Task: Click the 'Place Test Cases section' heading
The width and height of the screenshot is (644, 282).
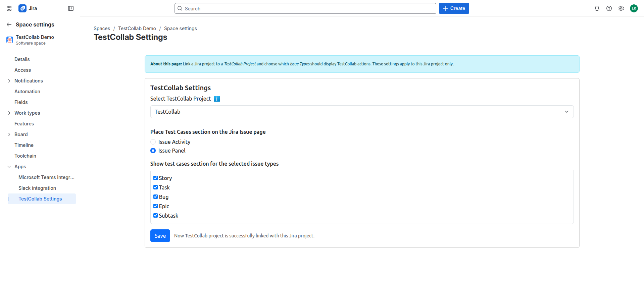Action: 208,132
